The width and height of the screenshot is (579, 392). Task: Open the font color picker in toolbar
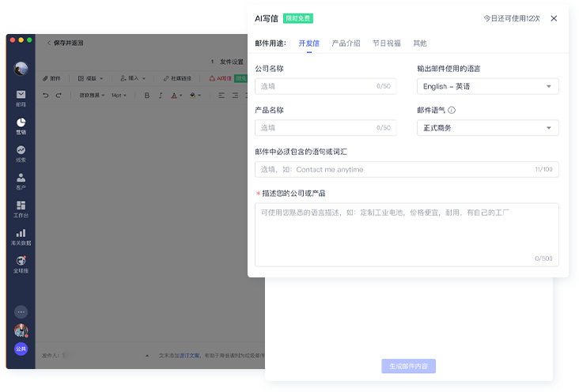pos(194,96)
